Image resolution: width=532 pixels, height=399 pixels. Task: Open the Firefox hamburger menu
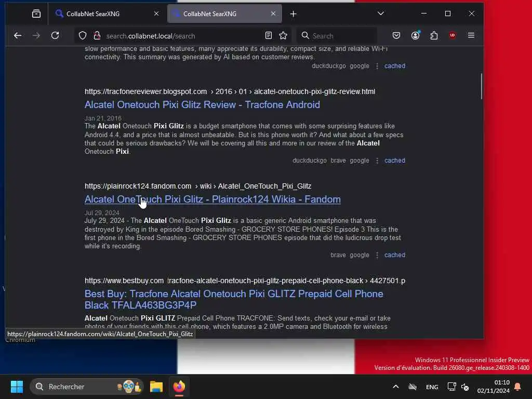pos(471,35)
